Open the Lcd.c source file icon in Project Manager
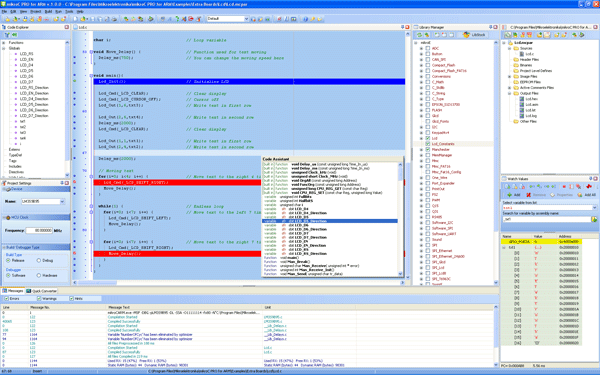This screenshot has width=600, height=375. 522,54
